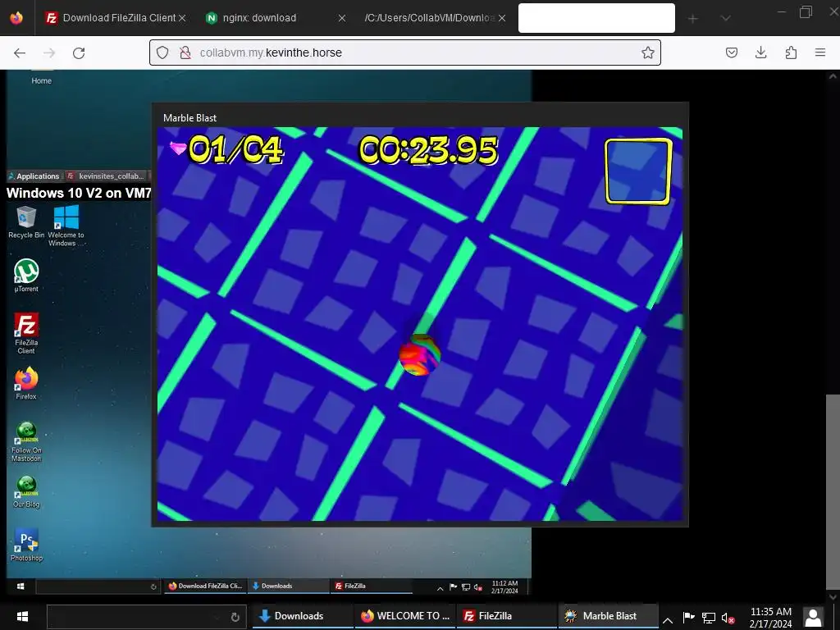Viewport: 840px width, 630px height.
Task: Click the 00:23.95 game timer
Action: 428,149
